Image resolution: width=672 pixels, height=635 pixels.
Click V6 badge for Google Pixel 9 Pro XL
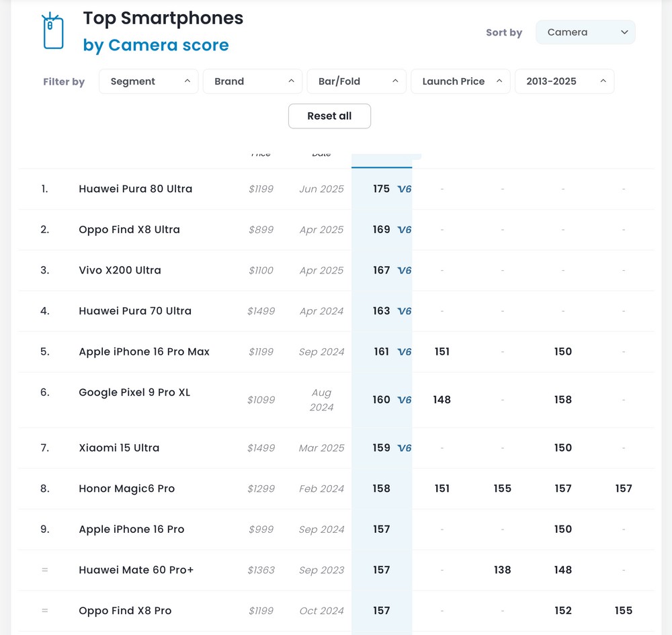click(404, 400)
